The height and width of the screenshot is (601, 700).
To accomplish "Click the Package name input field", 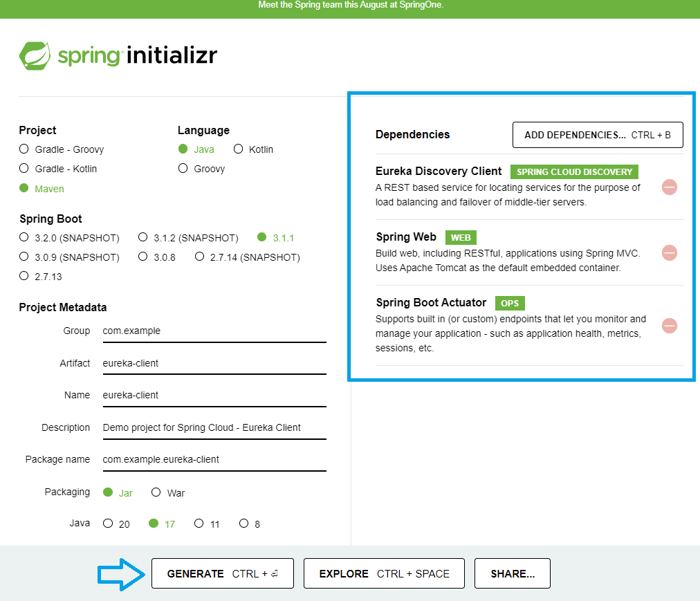I will point(214,459).
